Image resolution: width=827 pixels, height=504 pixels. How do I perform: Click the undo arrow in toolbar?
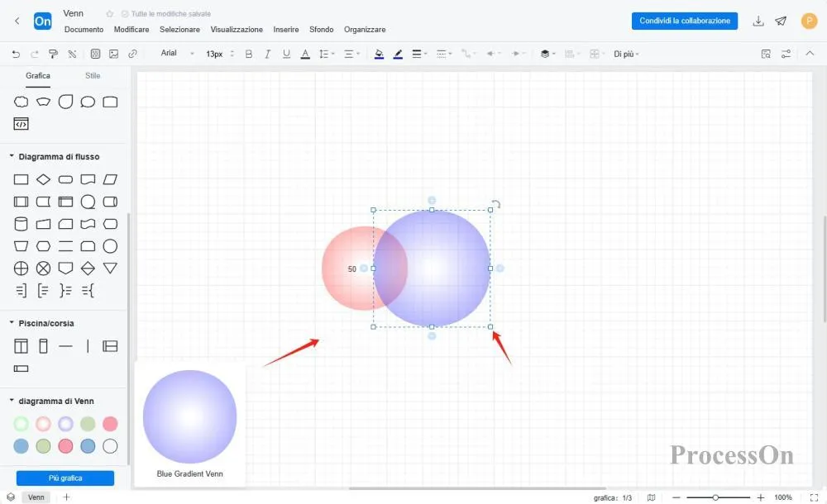click(16, 54)
